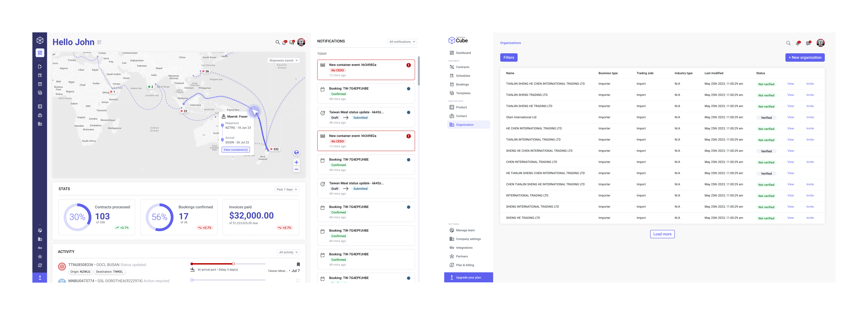Click the upgrade arrow at collapsed sidebar bottom

coord(40,278)
